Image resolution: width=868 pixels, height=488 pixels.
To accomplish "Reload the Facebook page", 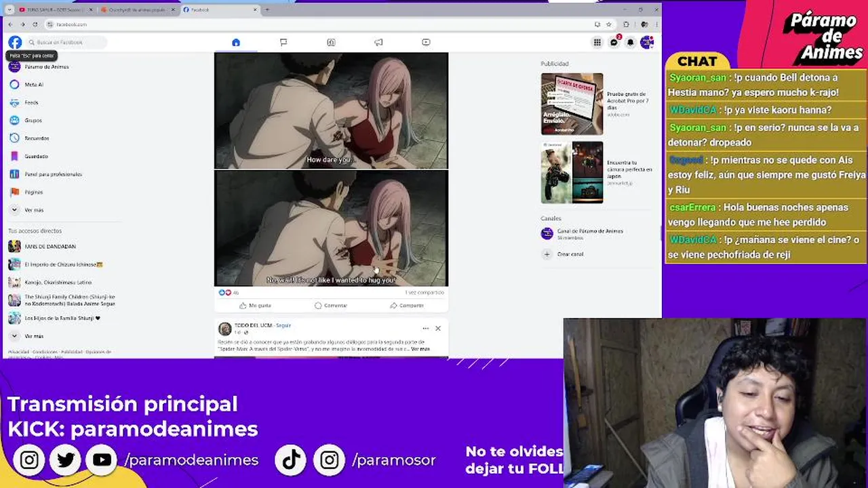I will (35, 24).
